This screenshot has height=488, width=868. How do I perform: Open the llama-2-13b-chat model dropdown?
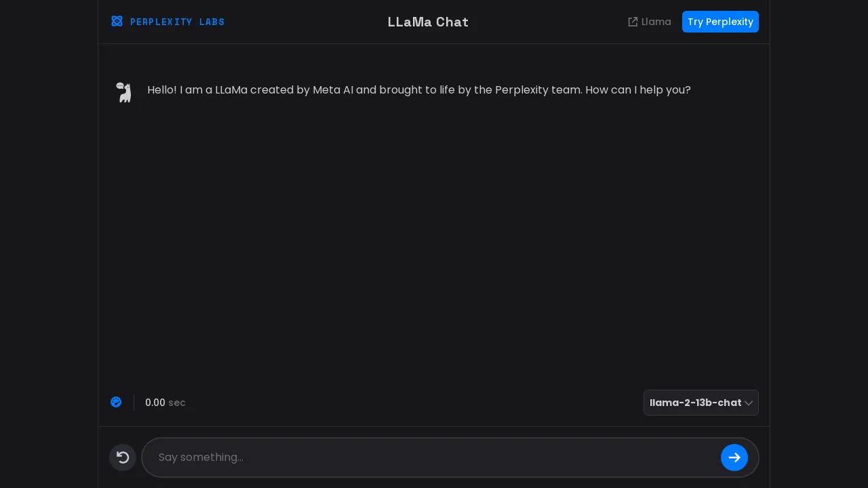pyautogui.click(x=695, y=403)
